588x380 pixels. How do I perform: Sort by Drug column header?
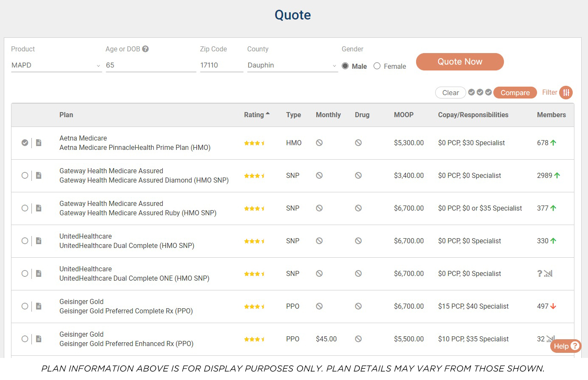tap(362, 115)
